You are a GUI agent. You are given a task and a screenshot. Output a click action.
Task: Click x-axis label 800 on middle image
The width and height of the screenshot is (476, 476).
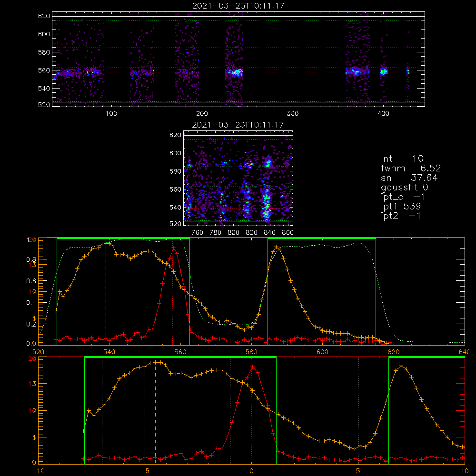point(233,233)
